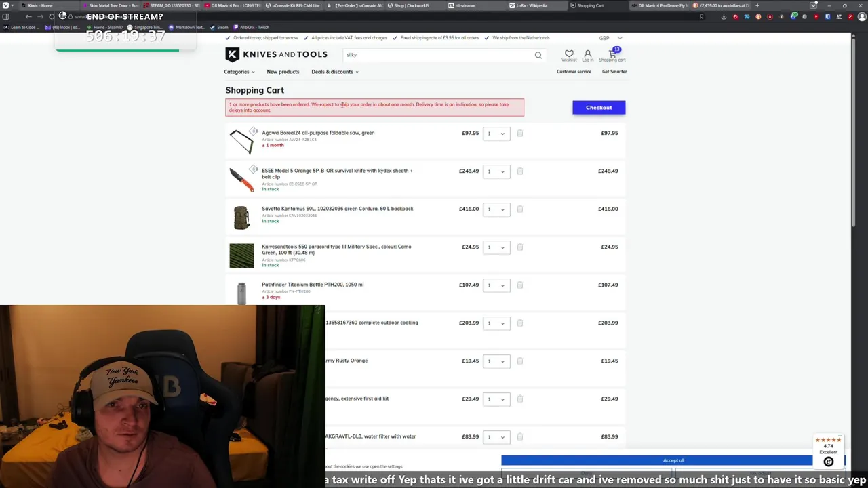Image resolution: width=868 pixels, height=488 pixels.
Task: Open the Markdown Test bookmark
Action: 186,28
